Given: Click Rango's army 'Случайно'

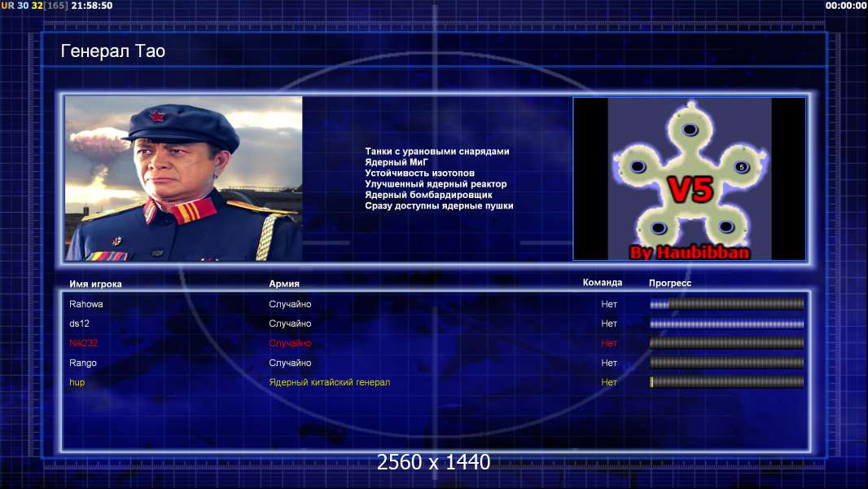Looking at the screenshot, I should pyautogui.click(x=290, y=363).
